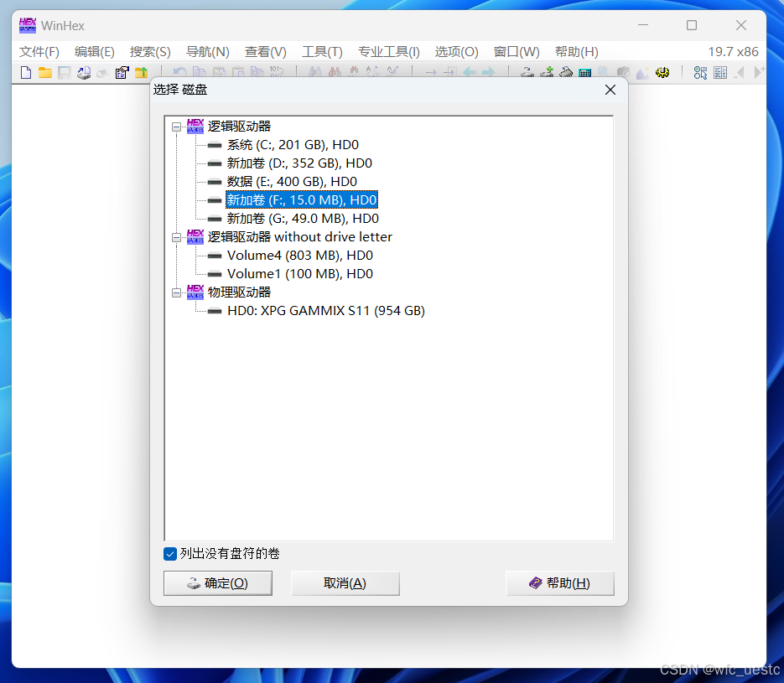Select 数据 (E:, 400 GB), HD0

click(x=292, y=182)
